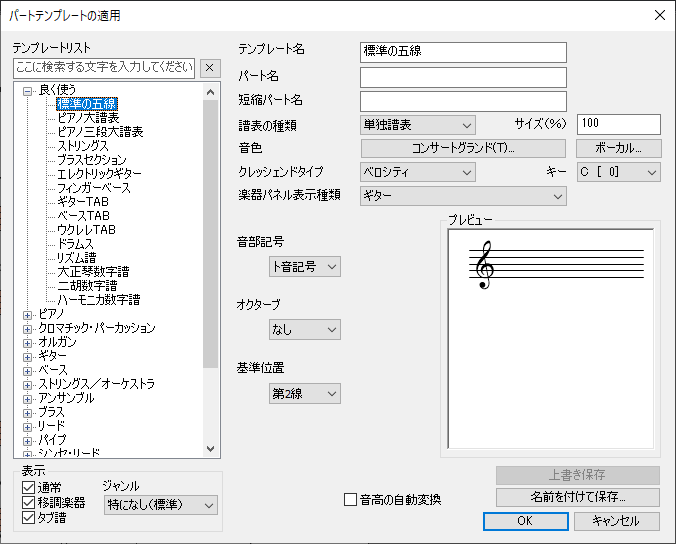Open the ジャンル dropdown
Screen dimensions: 676x544
[x=161, y=505]
